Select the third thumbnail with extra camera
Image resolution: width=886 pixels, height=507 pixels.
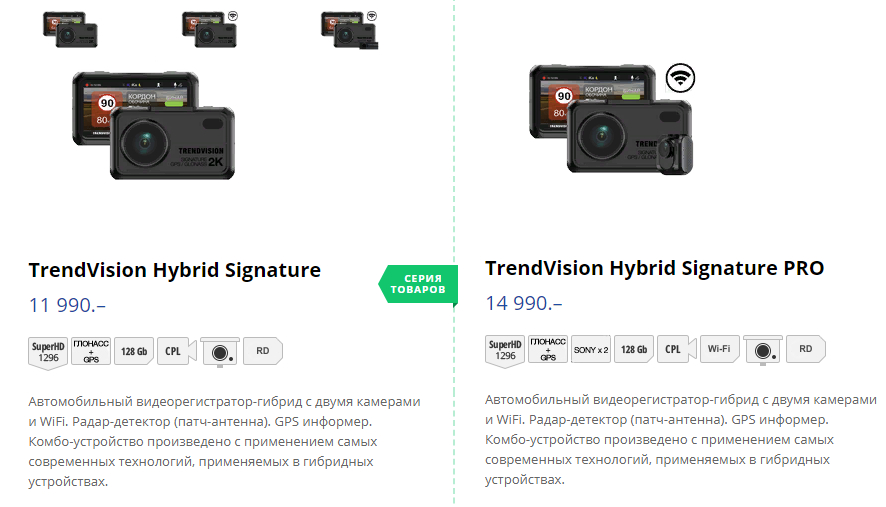tap(350, 30)
